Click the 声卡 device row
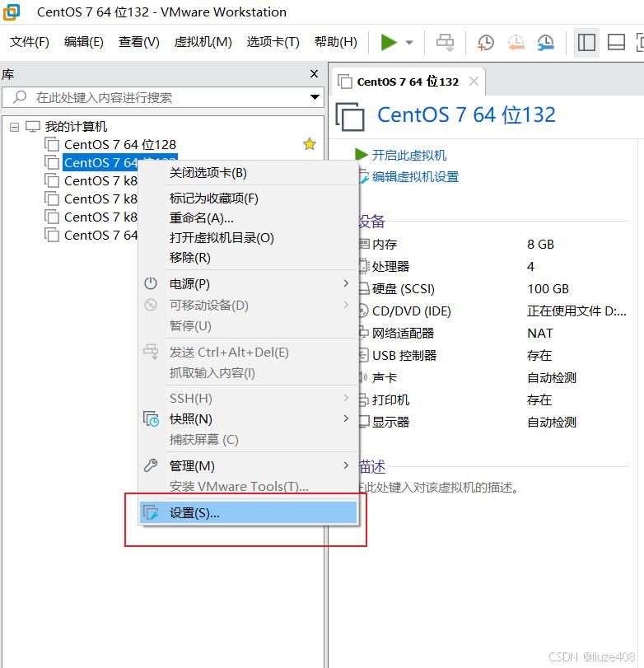Screen dimensions: 644x668 click(493, 378)
